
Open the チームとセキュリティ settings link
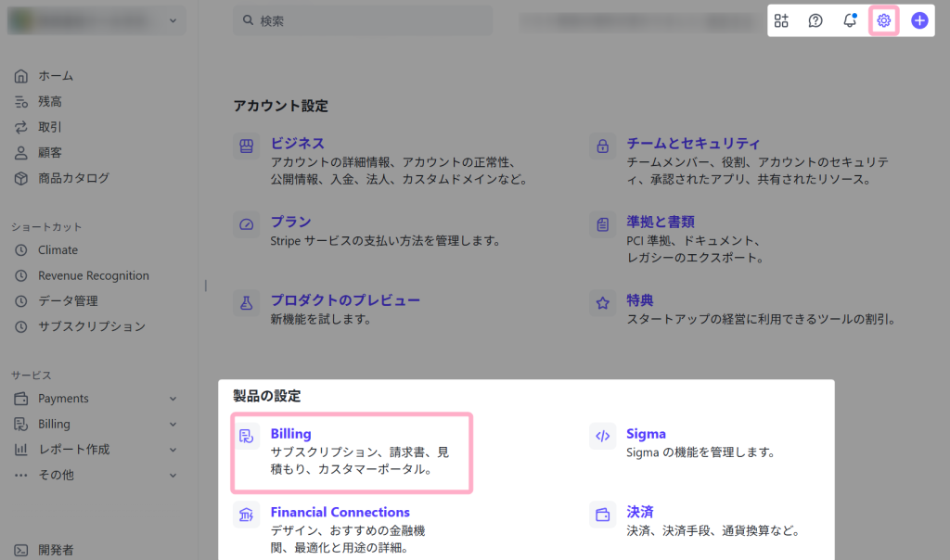tap(693, 144)
